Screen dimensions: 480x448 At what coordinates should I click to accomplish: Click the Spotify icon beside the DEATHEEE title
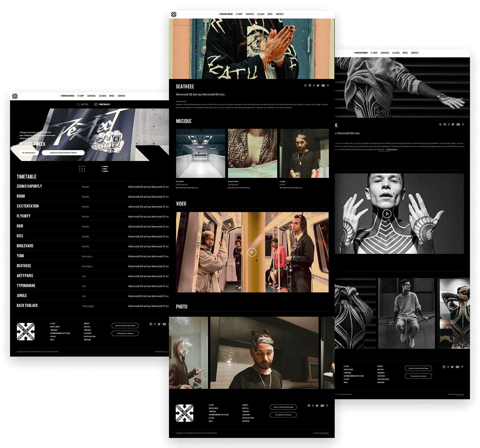(x=305, y=86)
